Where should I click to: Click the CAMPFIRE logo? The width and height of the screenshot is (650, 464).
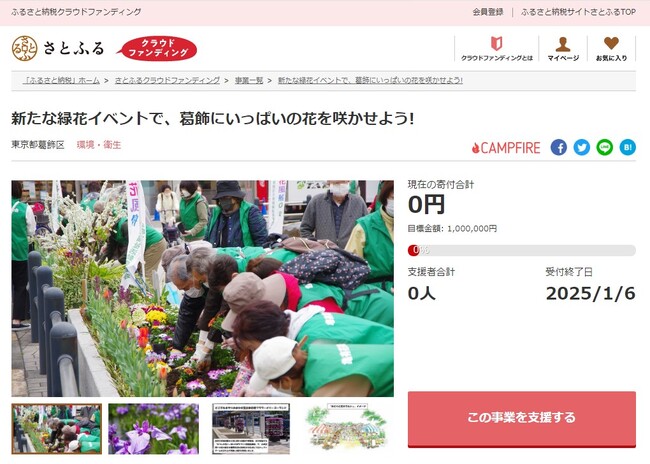tap(506, 148)
